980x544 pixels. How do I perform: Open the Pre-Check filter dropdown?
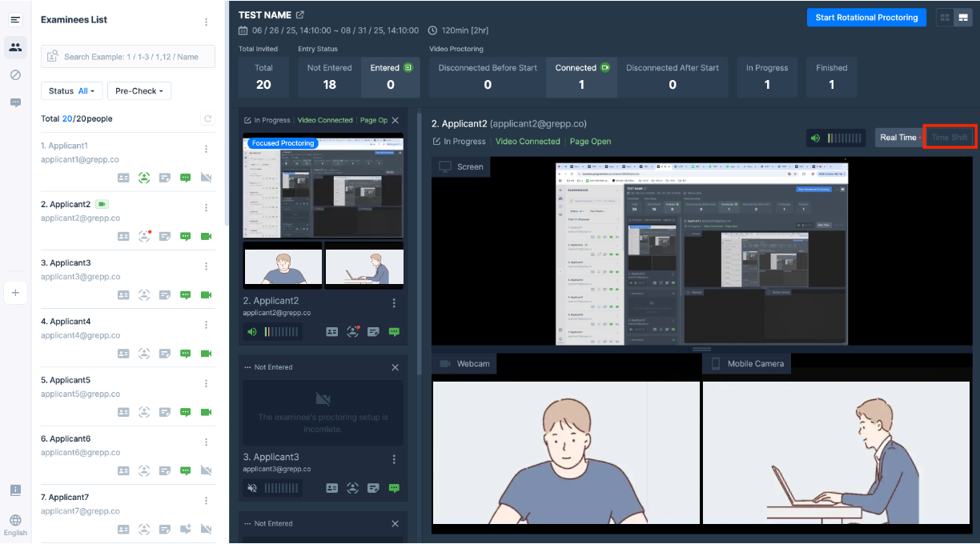click(x=139, y=91)
